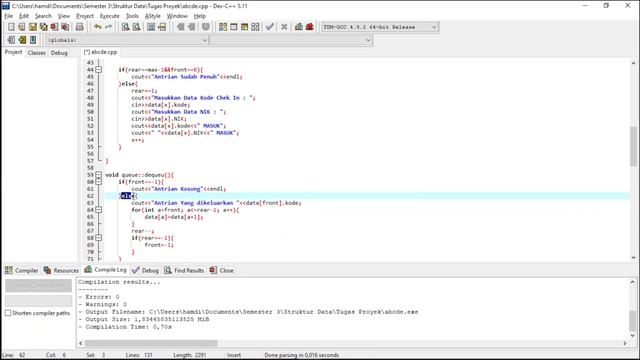
Task: Enable the Shorten compiler paths checkbox
Action: [x=8, y=313]
